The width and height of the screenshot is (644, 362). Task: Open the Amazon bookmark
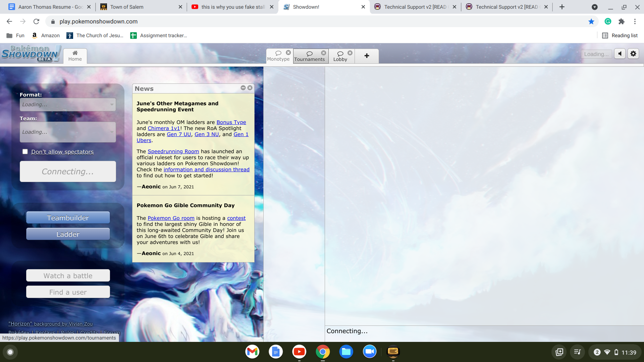pyautogui.click(x=46, y=36)
